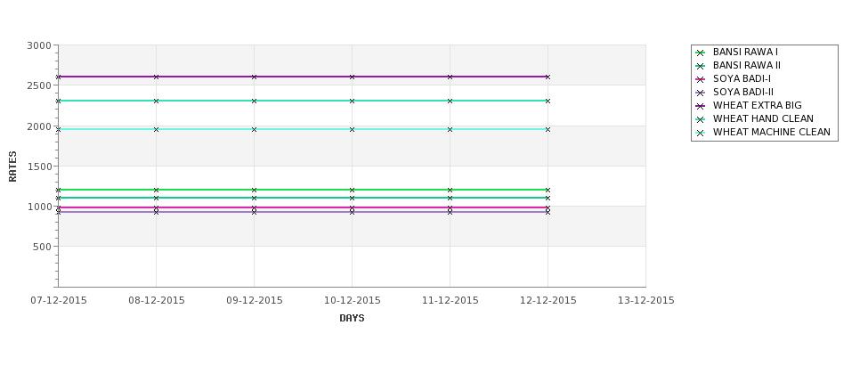This screenshot has height=382, width=868.
Task: Click the 11-12-2015 date axis label
Action: point(450,301)
